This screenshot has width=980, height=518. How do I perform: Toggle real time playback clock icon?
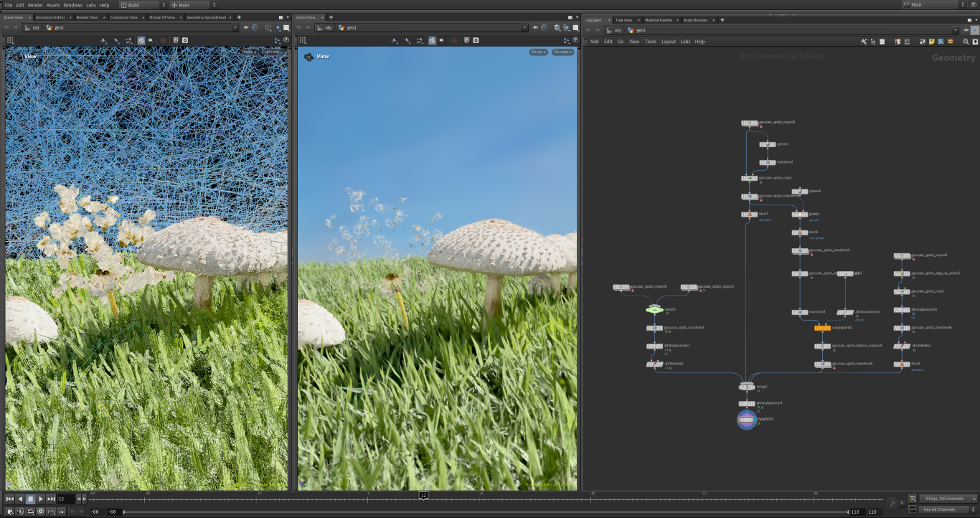click(40, 512)
